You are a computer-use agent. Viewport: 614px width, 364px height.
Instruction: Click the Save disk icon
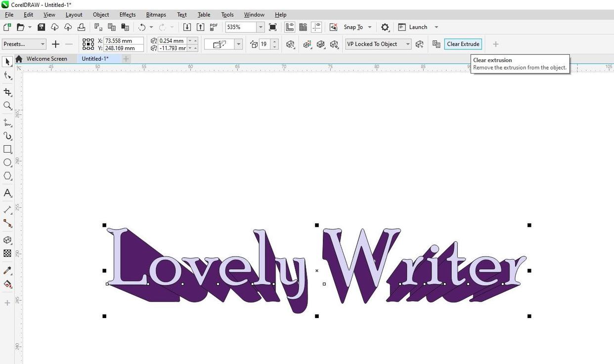[x=42, y=27]
